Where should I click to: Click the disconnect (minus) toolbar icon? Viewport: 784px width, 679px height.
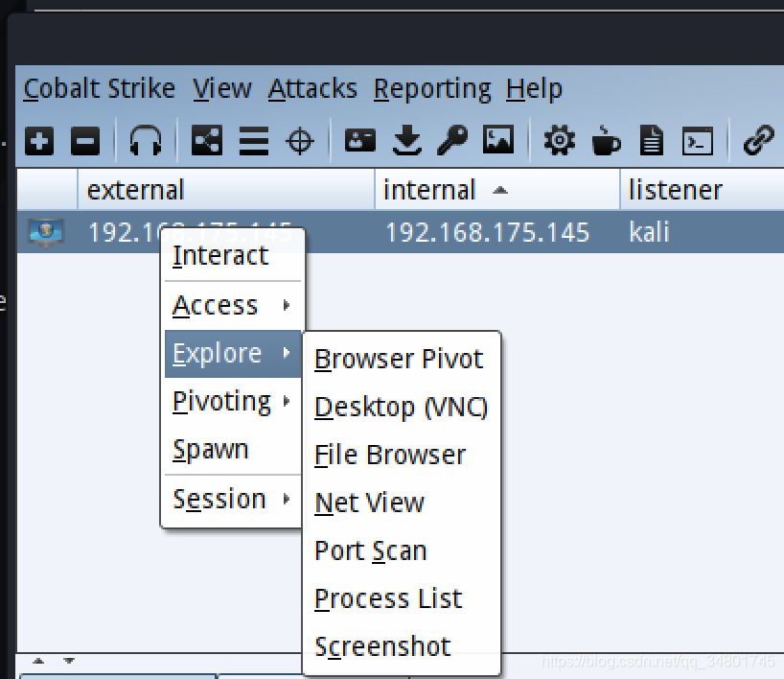(x=85, y=141)
